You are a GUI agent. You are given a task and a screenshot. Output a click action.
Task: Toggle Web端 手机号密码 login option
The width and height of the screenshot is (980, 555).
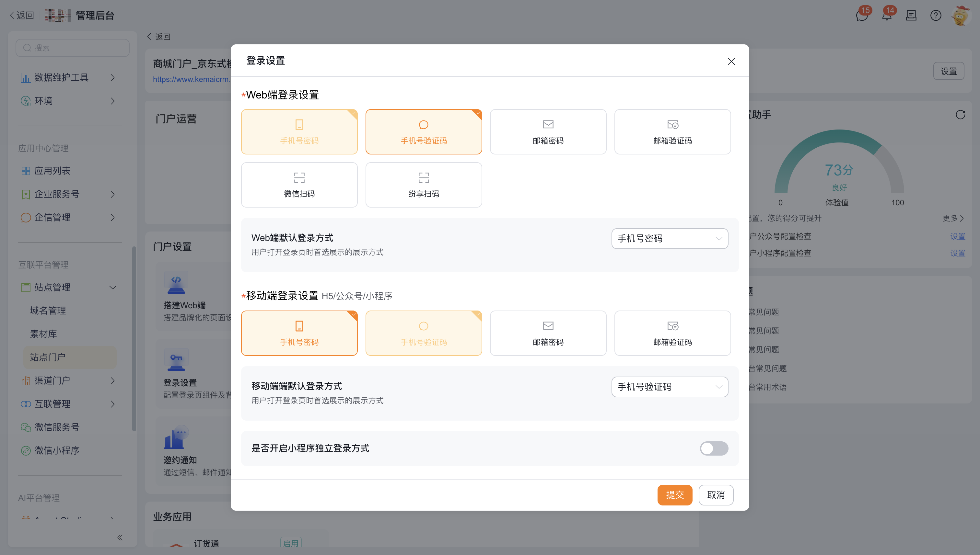pyautogui.click(x=299, y=132)
